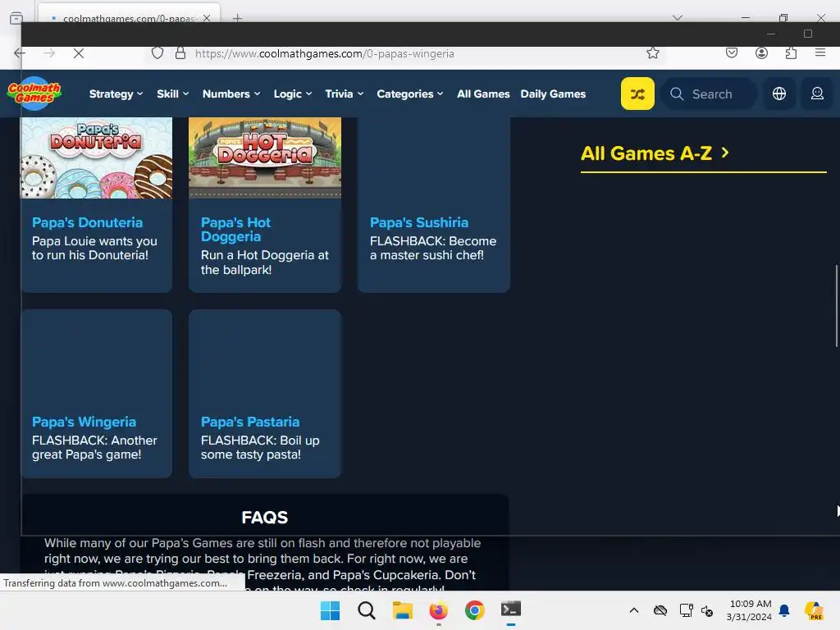This screenshot has width=840, height=630.
Task: Close the coolmathgames tab
Action: tap(207, 18)
